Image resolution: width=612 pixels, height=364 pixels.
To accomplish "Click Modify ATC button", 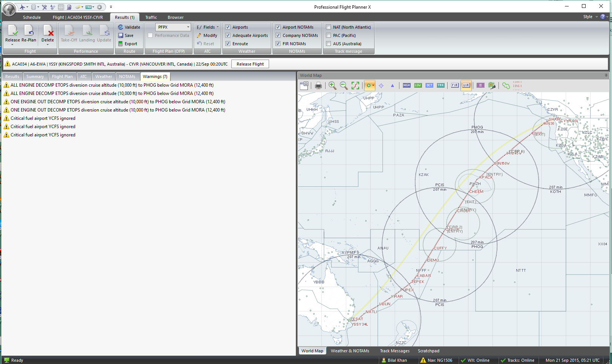I will (x=207, y=35).
